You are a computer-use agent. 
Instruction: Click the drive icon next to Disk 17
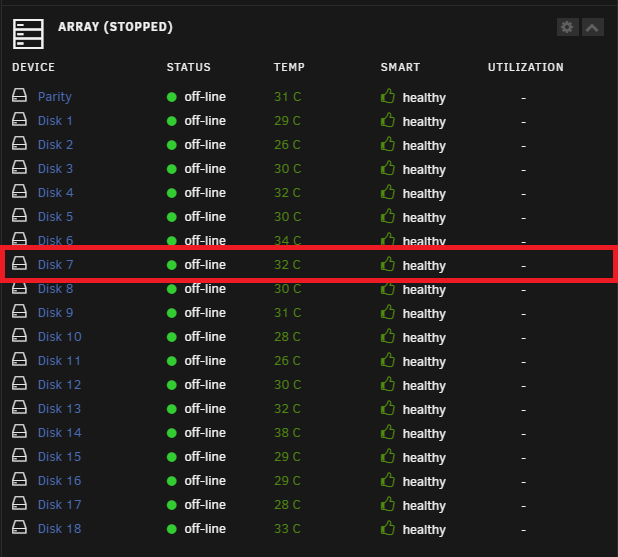[19, 503]
